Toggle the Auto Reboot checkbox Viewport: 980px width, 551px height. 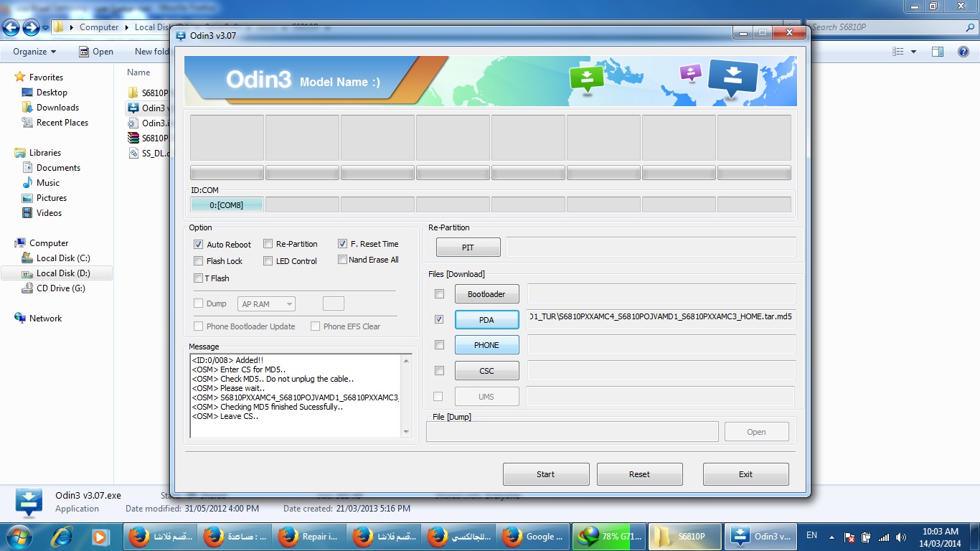tap(199, 244)
